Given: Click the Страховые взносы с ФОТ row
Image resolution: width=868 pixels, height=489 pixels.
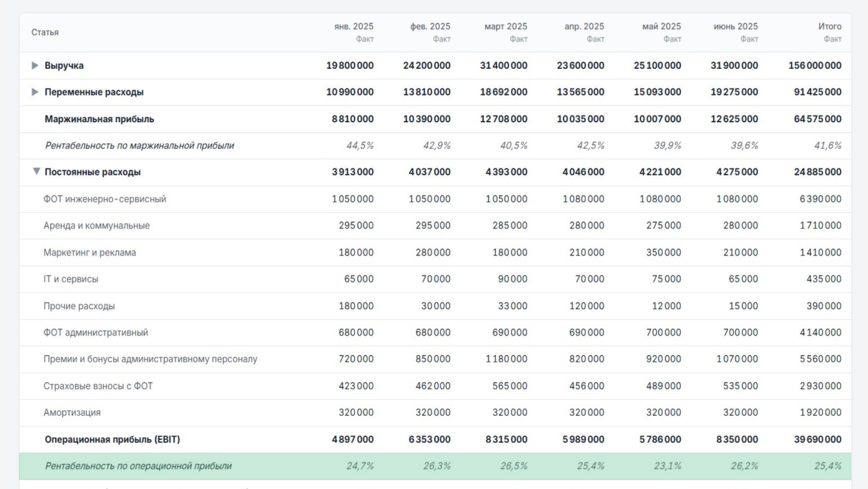Looking at the screenshot, I should 435,386.
